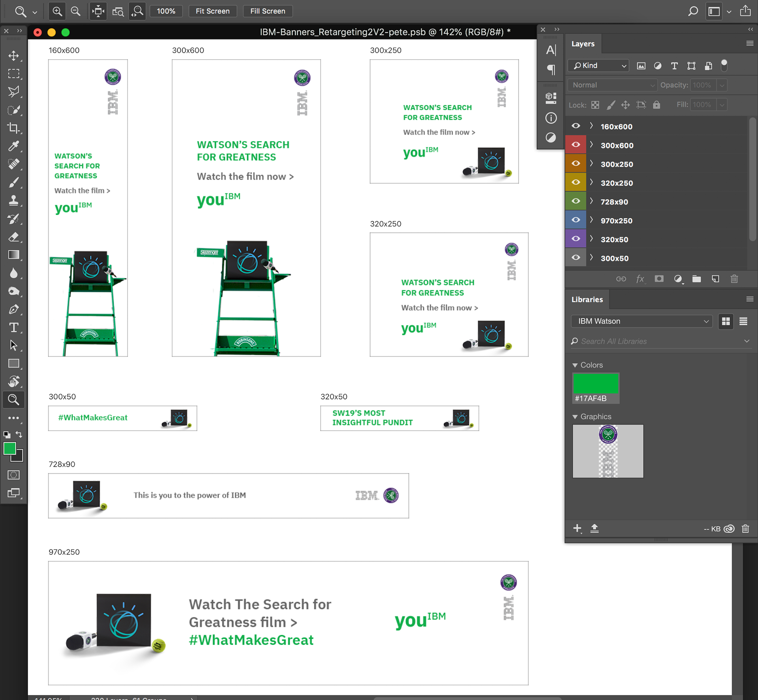Image resolution: width=758 pixels, height=700 pixels.
Task: Swap foreground and background colors
Action: tap(19, 434)
